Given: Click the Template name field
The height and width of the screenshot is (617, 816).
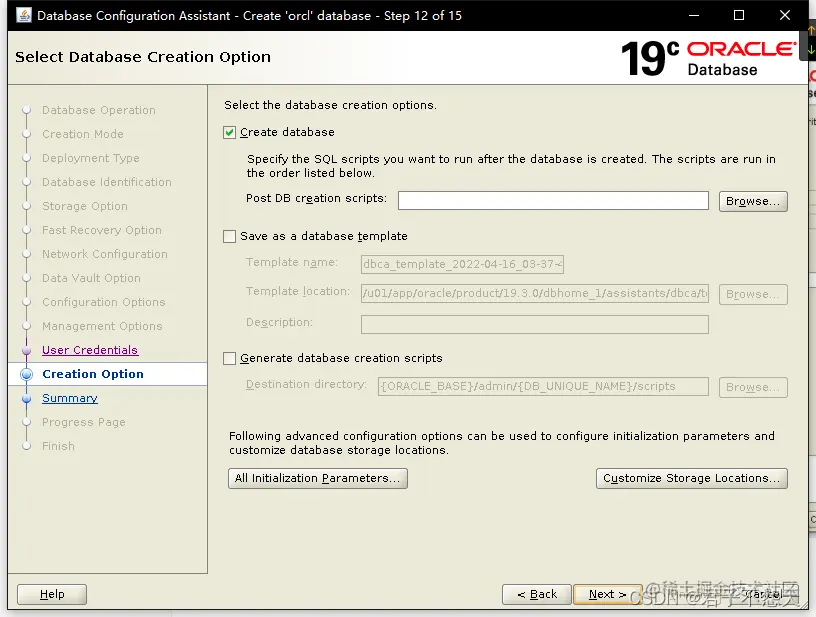Looking at the screenshot, I should tap(462, 264).
